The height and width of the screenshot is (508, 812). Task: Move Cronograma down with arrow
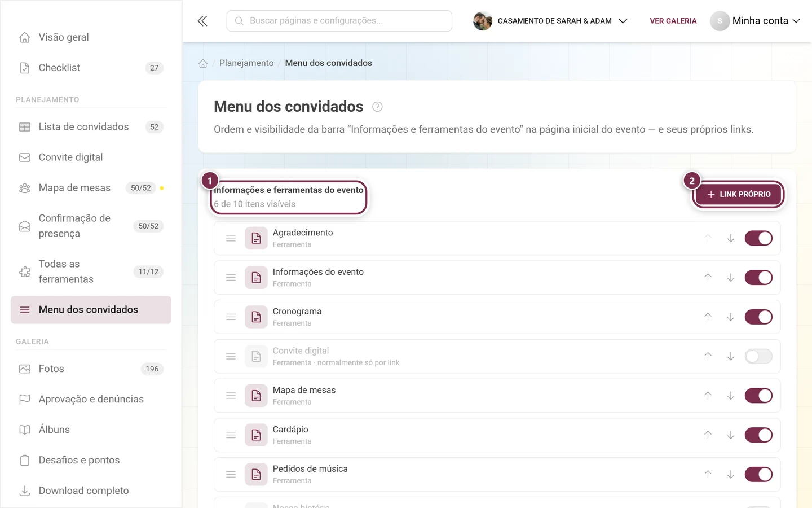731,317
